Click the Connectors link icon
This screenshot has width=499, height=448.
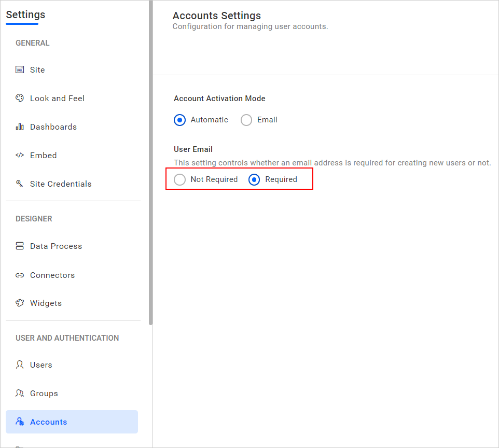pos(20,275)
